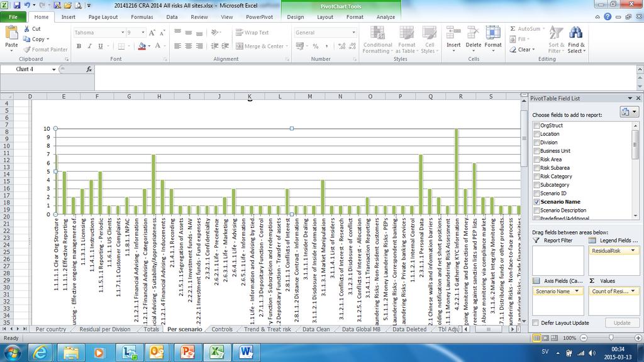Click Page Layout view button in status bar
The image size is (644, 362).
click(545, 338)
